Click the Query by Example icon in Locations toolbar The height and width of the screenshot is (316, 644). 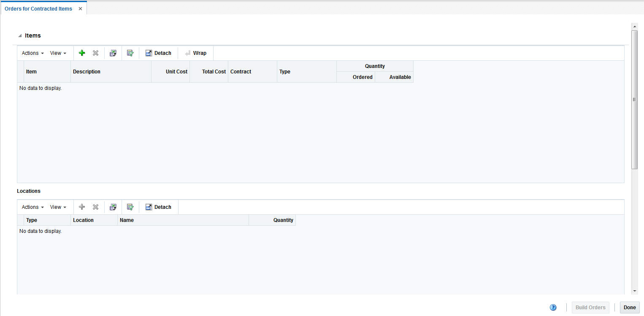130,207
